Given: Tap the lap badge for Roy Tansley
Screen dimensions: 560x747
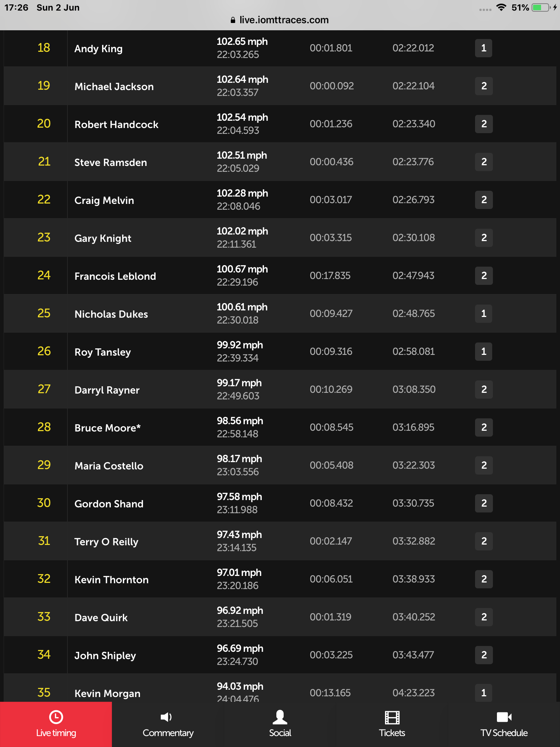Looking at the screenshot, I should point(483,352).
